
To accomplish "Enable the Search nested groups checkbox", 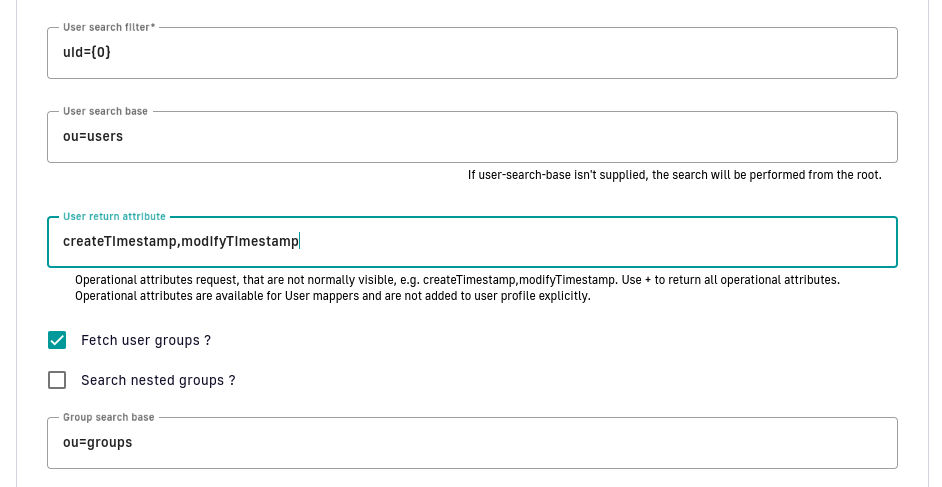I will [x=57, y=380].
